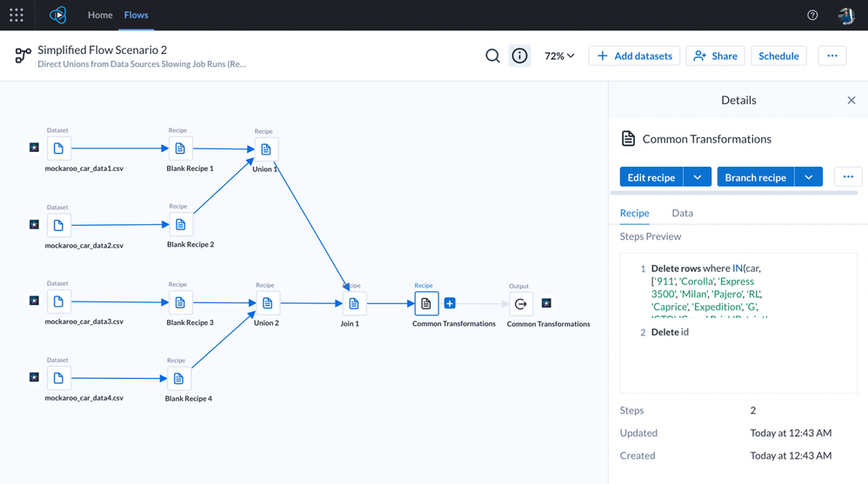868x484 pixels.
Task: Open the user profile avatar
Action: tap(846, 16)
